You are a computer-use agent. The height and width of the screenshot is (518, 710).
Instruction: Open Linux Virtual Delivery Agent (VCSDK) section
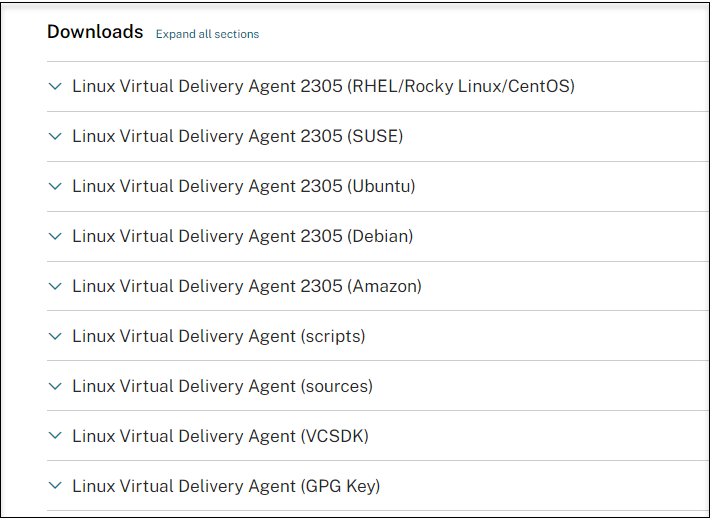[220, 436]
